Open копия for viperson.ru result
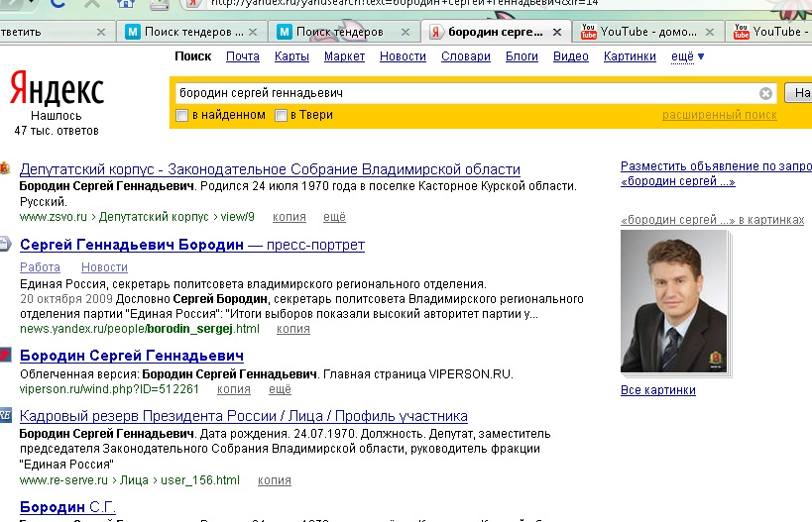812x522 pixels. [x=234, y=389]
